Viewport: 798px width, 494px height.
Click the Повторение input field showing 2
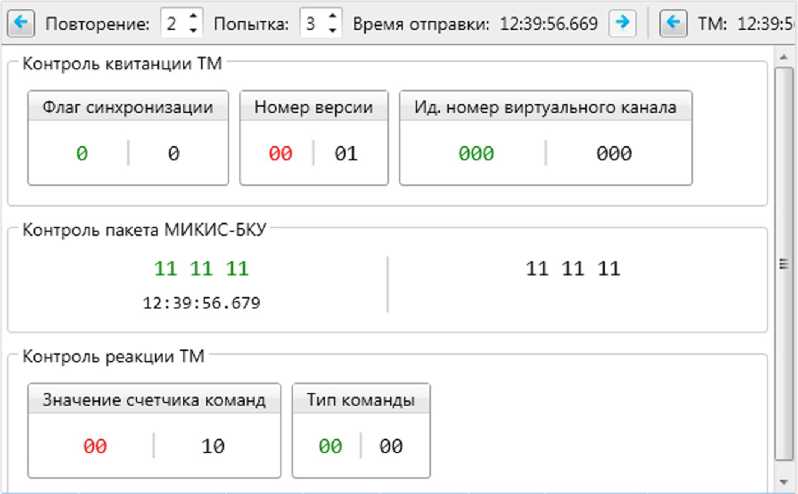pos(174,23)
